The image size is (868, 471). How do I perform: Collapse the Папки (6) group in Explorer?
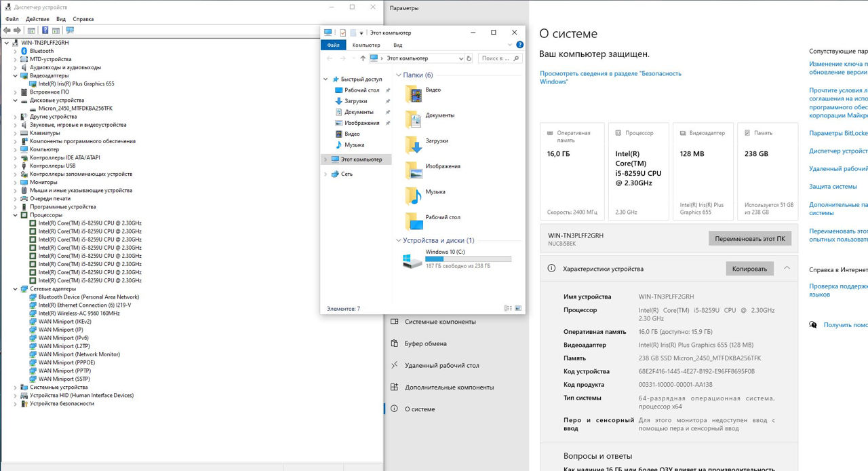click(x=398, y=75)
